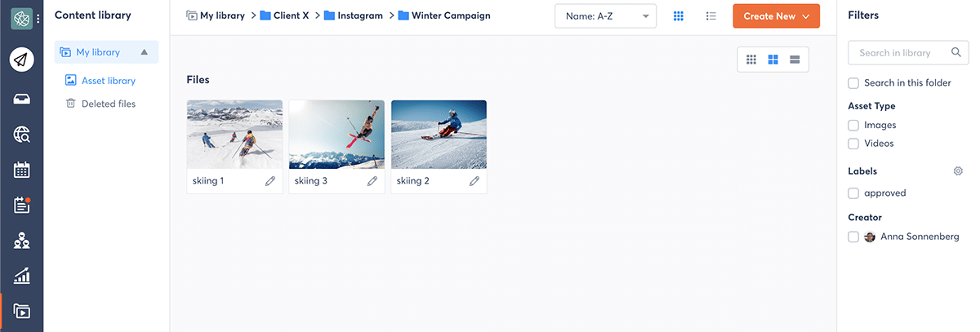This screenshot has height=332, width=980.
Task: Open Deleted files in the sidebar
Action: point(108,104)
